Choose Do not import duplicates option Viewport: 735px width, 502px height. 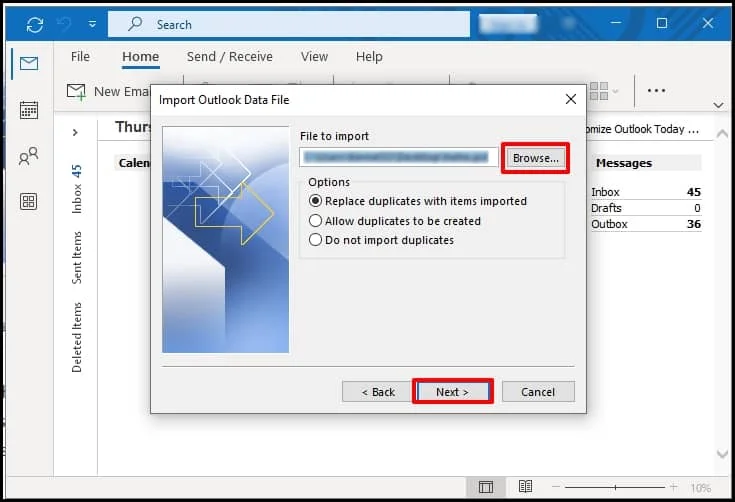click(x=316, y=240)
